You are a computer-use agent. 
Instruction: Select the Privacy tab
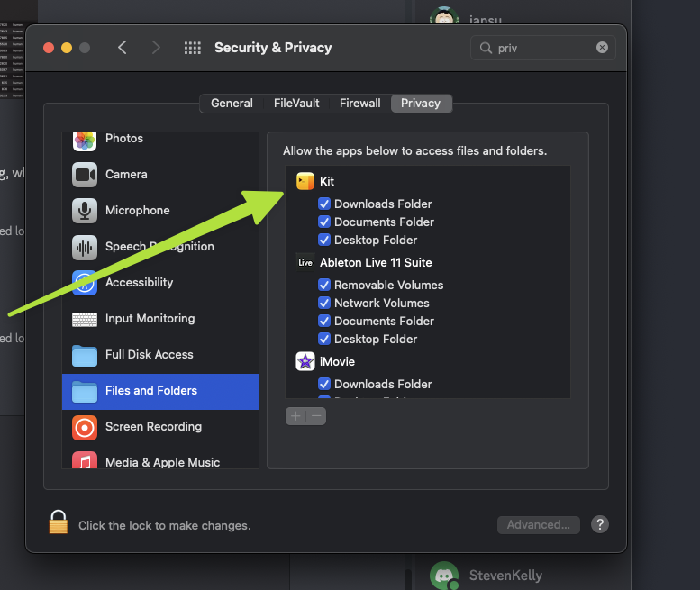tap(421, 103)
